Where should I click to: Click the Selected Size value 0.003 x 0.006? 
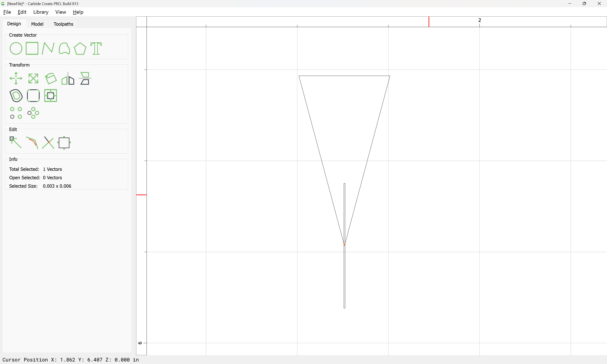(57, 186)
